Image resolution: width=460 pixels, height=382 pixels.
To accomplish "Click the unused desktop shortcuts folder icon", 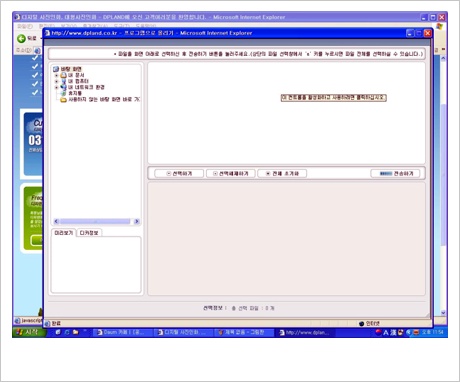I will click(x=64, y=99).
